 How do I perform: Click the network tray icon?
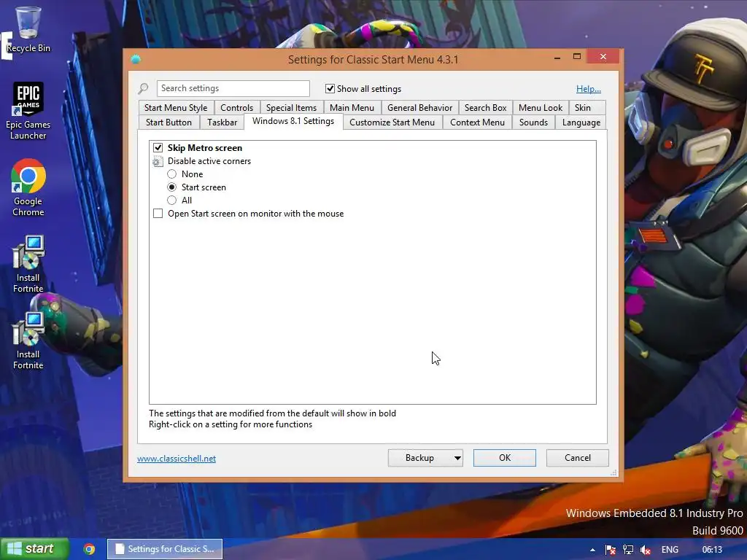tap(628, 550)
